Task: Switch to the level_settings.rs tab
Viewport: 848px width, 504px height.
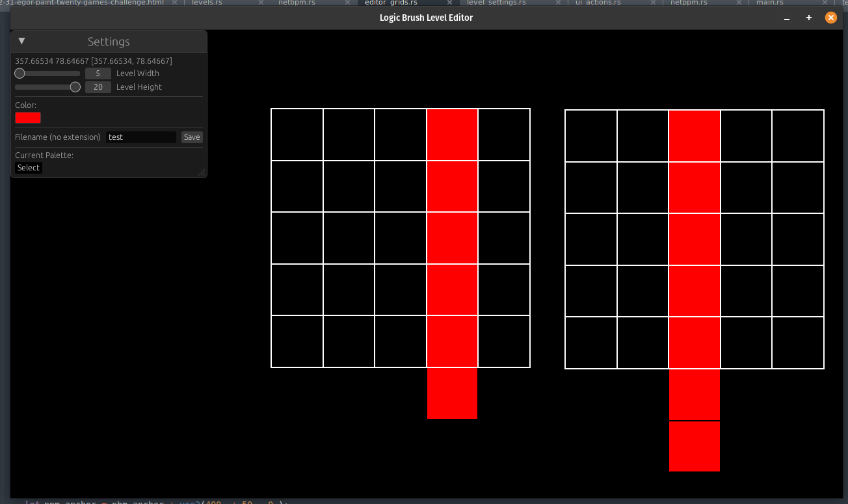Action: (496, 3)
